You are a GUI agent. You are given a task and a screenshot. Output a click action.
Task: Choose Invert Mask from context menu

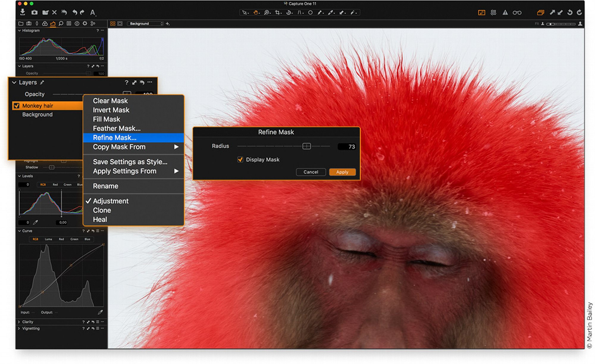click(134, 110)
